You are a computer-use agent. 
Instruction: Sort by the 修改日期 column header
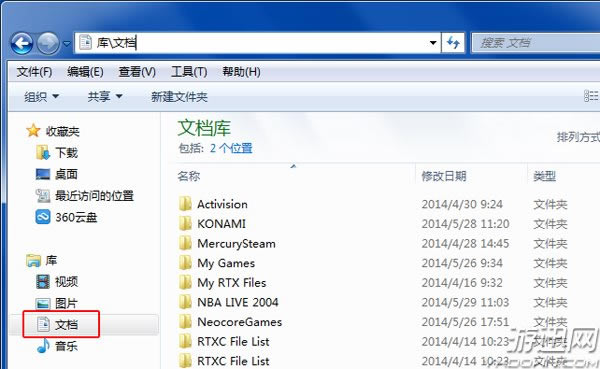pos(444,176)
